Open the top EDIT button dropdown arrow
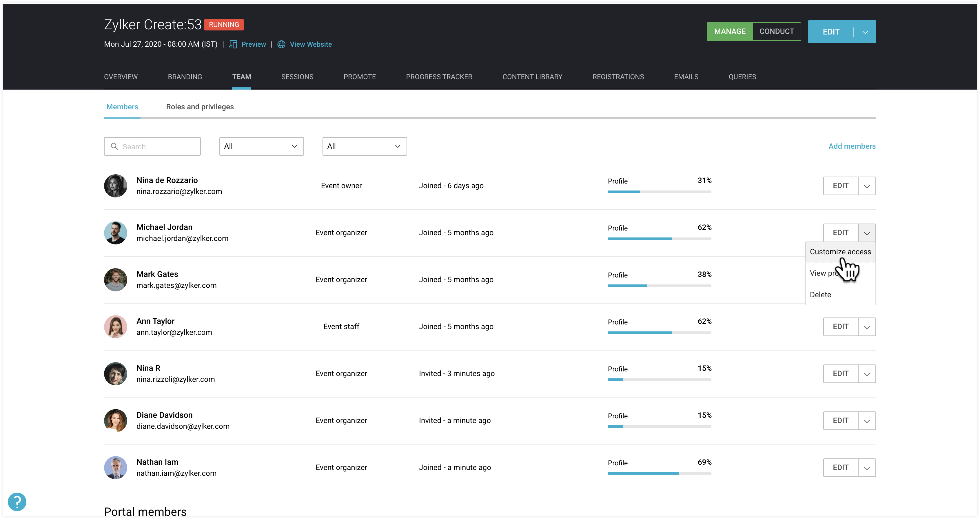The width and height of the screenshot is (980, 519). pos(865,32)
